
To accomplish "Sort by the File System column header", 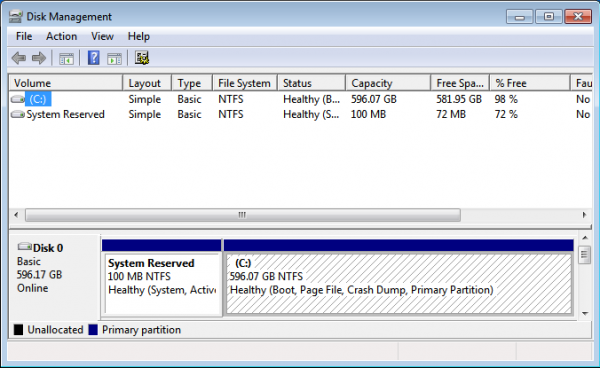I will click(x=245, y=83).
